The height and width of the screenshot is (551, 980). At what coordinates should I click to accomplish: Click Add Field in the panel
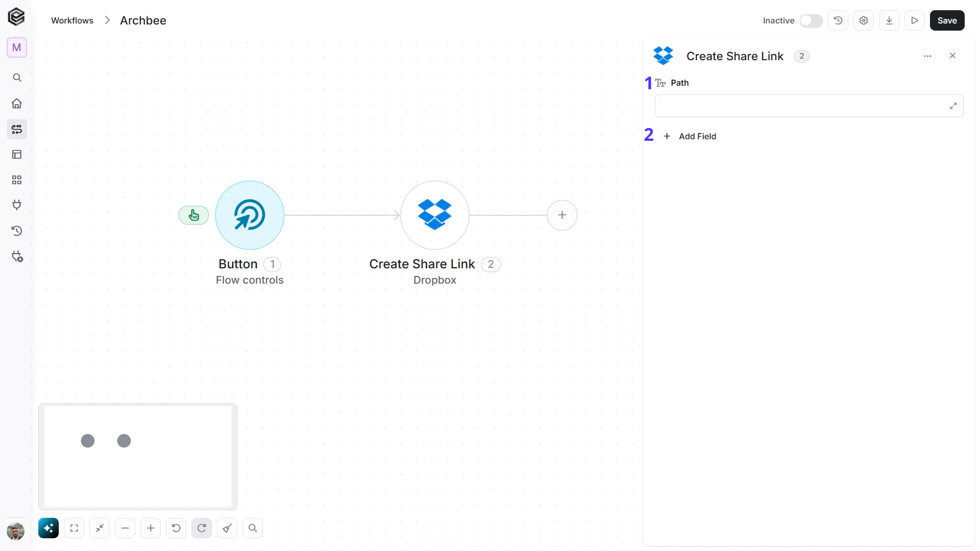[690, 136]
